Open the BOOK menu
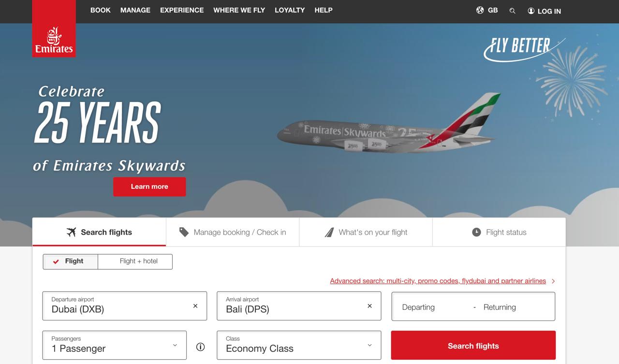The width and height of the screenshot is (619, 364). [101, 10]
